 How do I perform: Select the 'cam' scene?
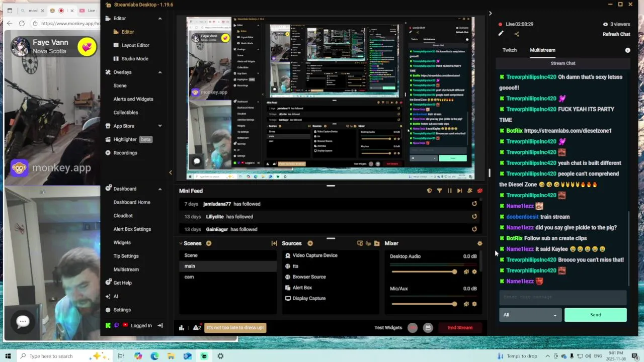(227, 277)
